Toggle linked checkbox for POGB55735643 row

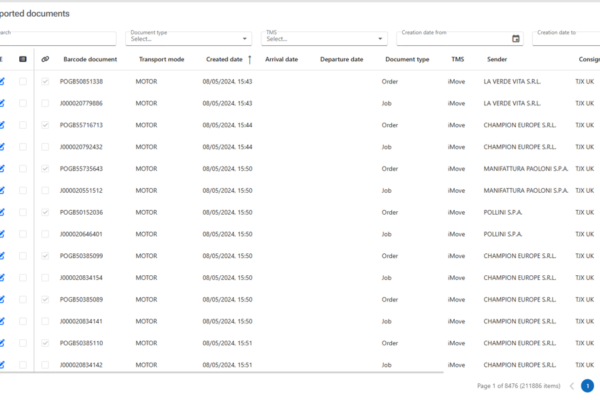coord(45,168)
